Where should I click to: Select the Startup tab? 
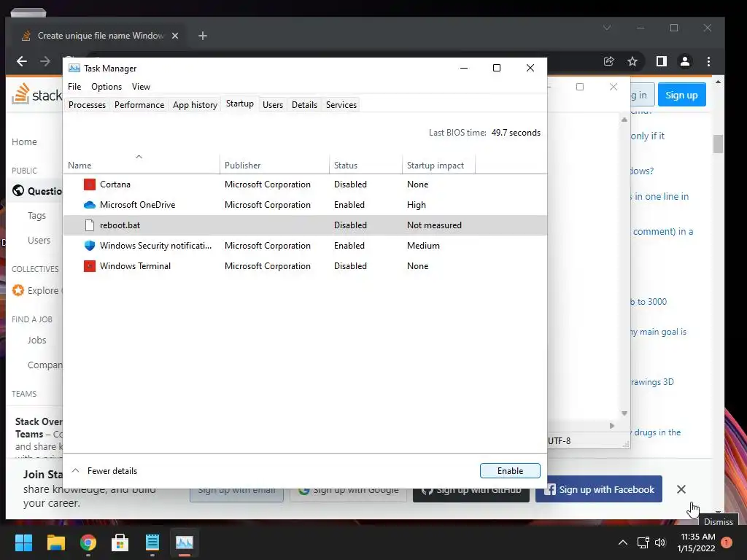pyautogui.click(x=239, y=104)
